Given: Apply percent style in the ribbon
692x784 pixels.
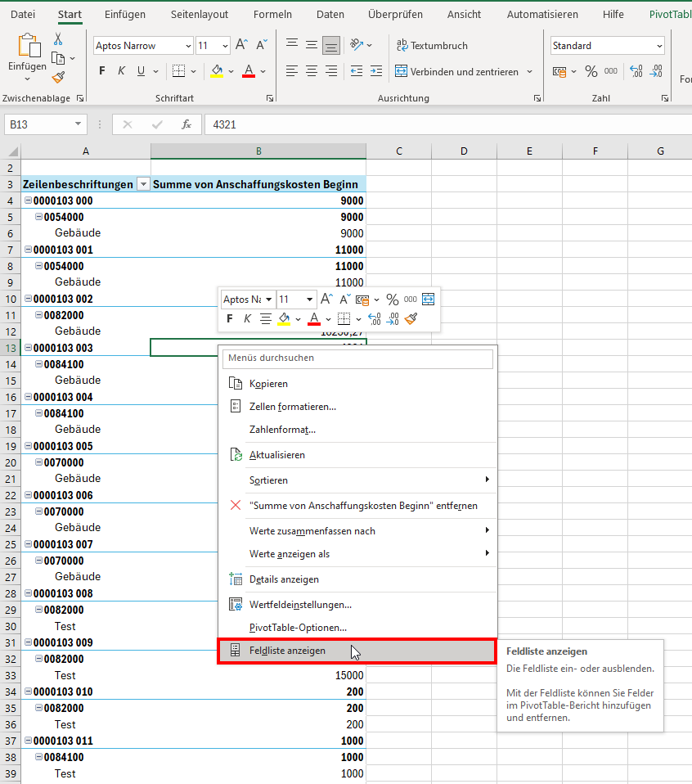Looking at the screenshot, I should click(x=591, y=71).
